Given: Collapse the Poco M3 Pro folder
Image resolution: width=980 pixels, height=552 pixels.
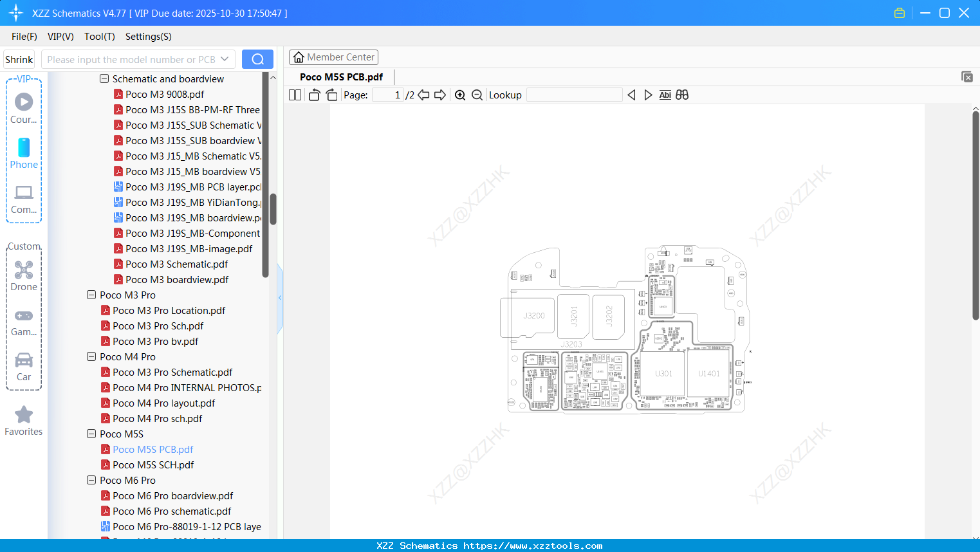Looking at the screenshot, I should click(x=91, y=295).
